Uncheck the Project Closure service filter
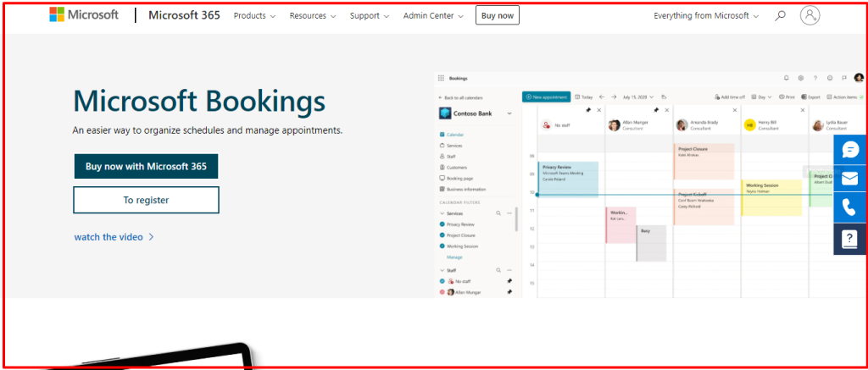Viewport: 868px width, 370px height. coord(442,235)
